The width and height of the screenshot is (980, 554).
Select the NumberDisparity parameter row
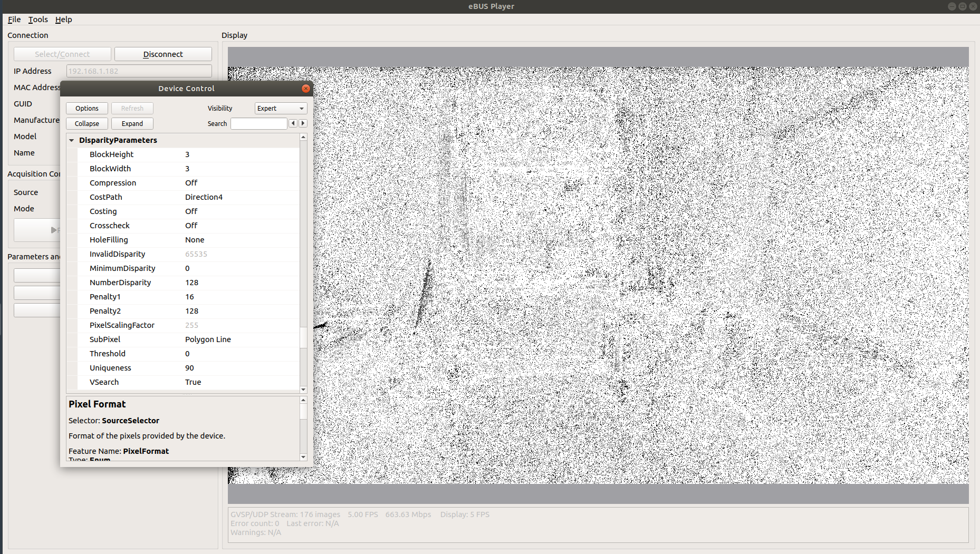point(183,283)
